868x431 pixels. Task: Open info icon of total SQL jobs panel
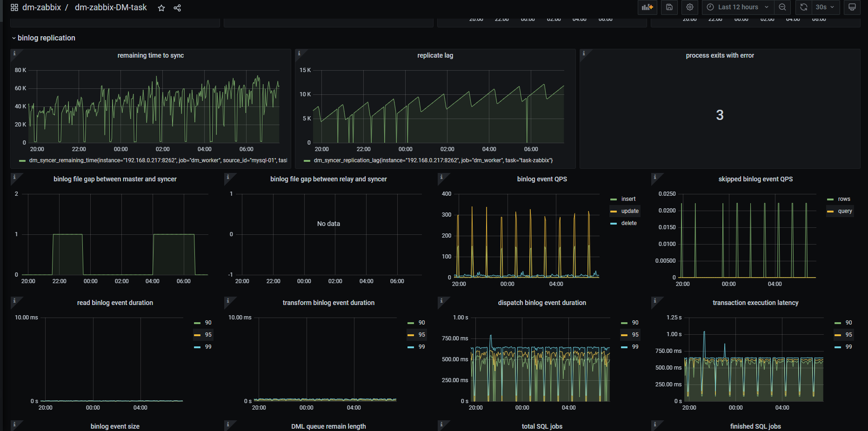pos(441,424)
